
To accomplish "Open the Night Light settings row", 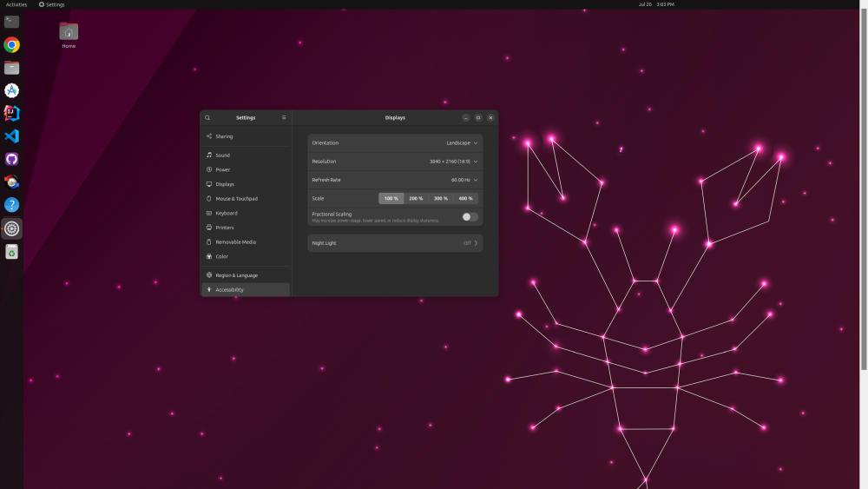I will click(395, 242).
